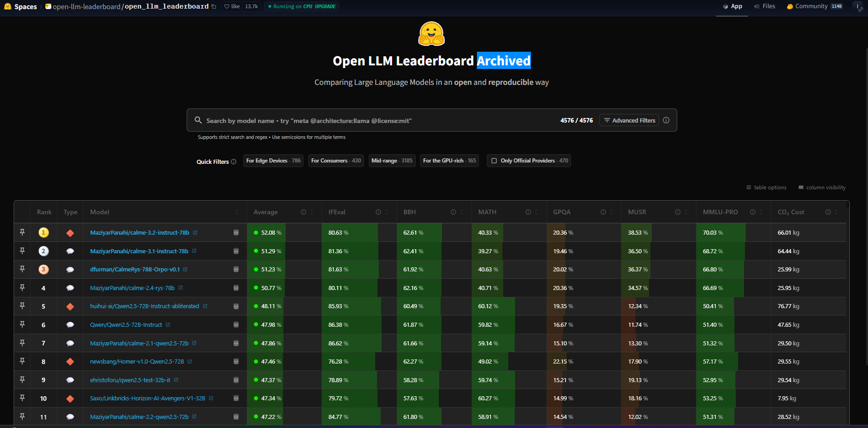Open the search help info icon

(666, 120)
